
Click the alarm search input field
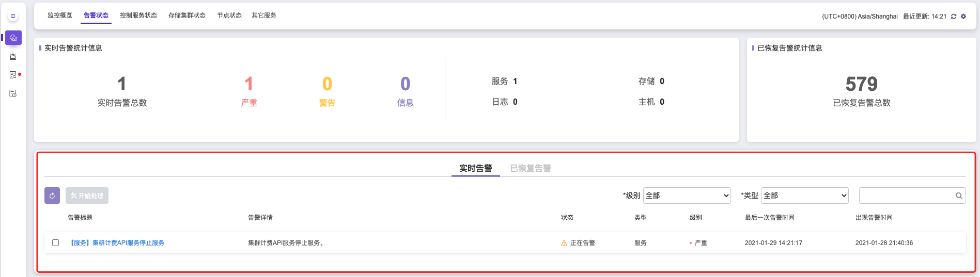click(x=906, y=195)
